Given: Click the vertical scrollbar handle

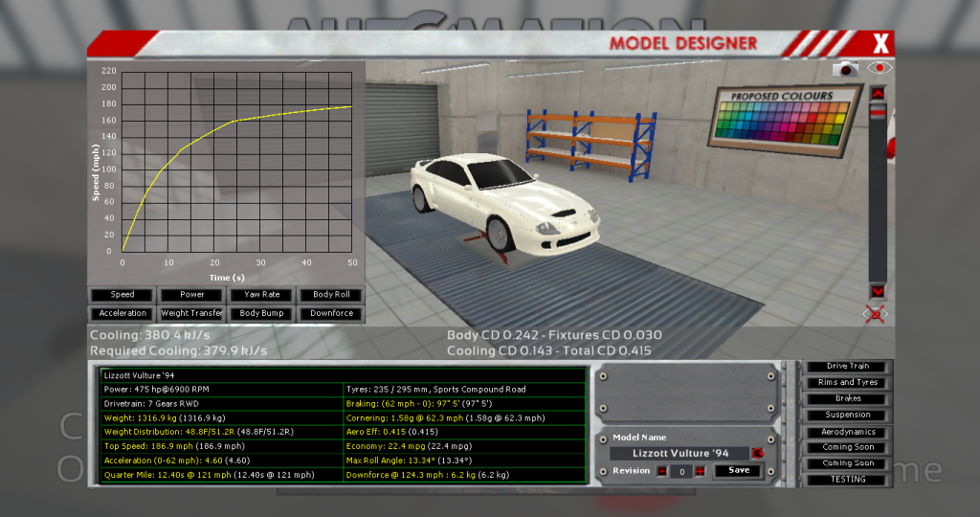Looking at the screenshot, I should pos(878,113).
